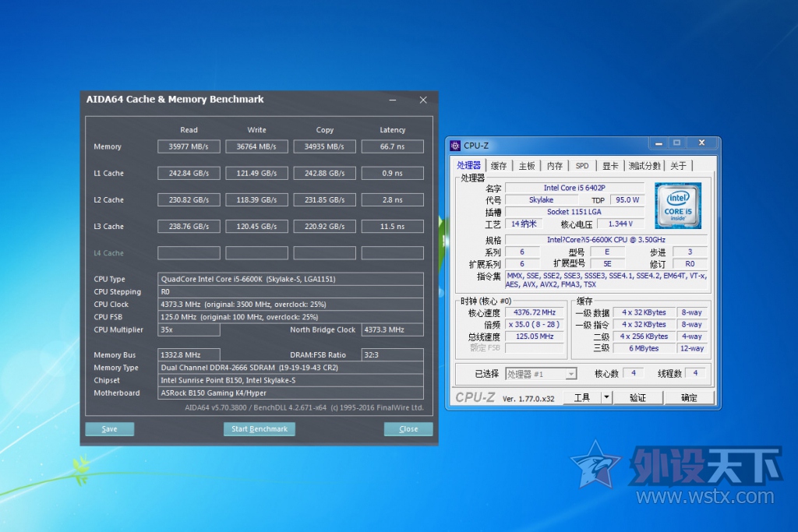Open the 关于 tab in CPU-Z

click(x=679, y=166)
